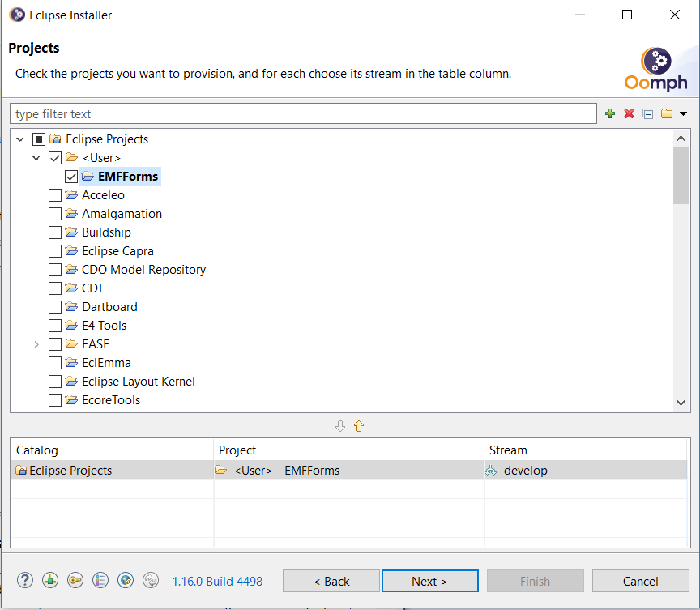Open the 1.16.0 Build 4498 link
Viewport: 700px width, 610px height.
tap(217, 581)
